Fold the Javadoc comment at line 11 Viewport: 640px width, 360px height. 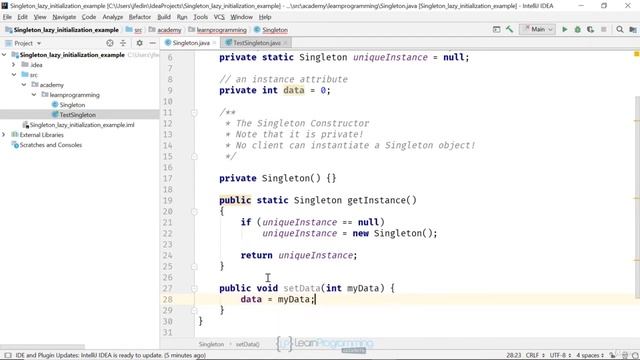click(x=194, y=113)
